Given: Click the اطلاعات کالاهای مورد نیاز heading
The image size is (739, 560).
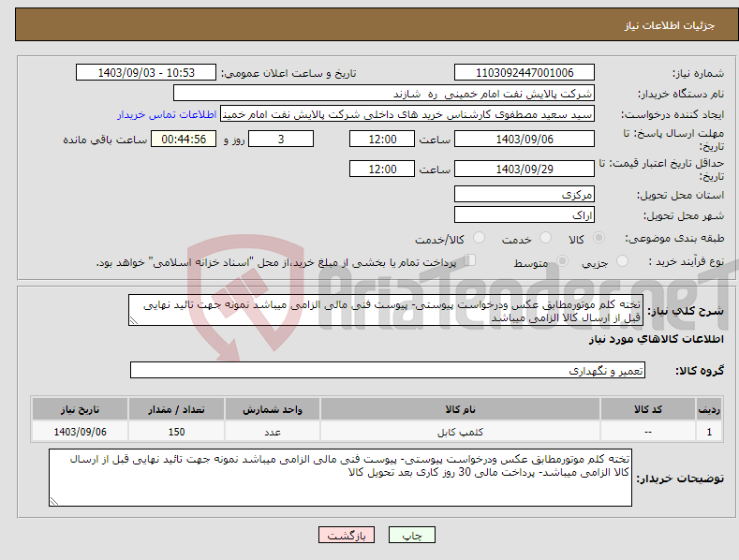Looking at the screenshot, I should (656, 339).
